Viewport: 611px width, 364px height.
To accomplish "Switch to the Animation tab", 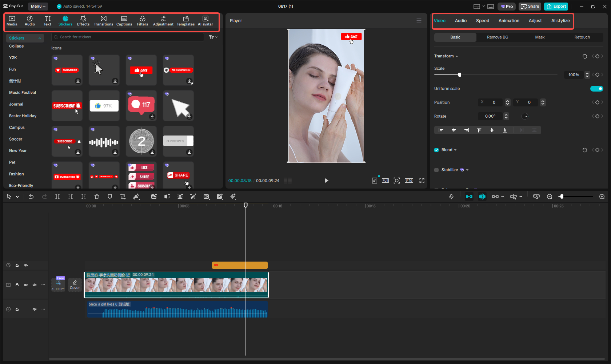I will coord(508,21).
